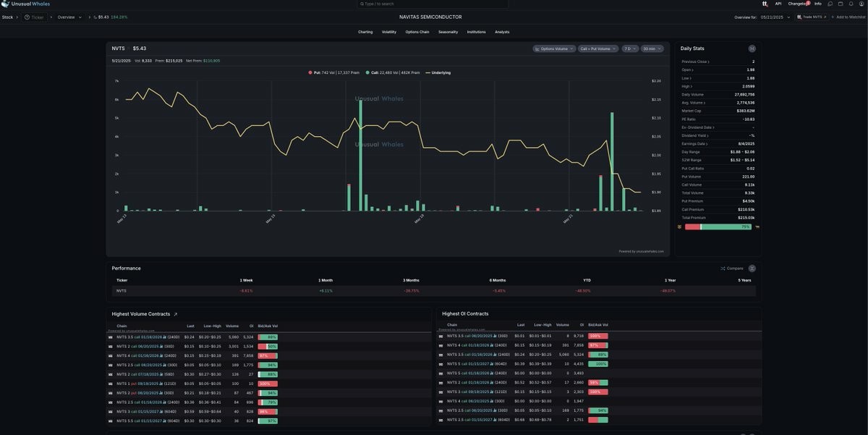
Task: Open the Changelog with notification badge
Action: click(x=799, y=4)
